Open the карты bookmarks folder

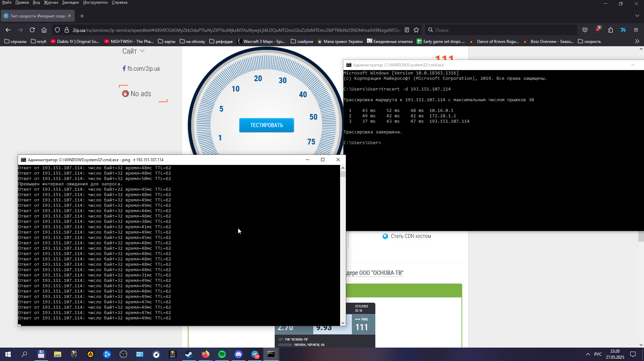pos(167,42)
